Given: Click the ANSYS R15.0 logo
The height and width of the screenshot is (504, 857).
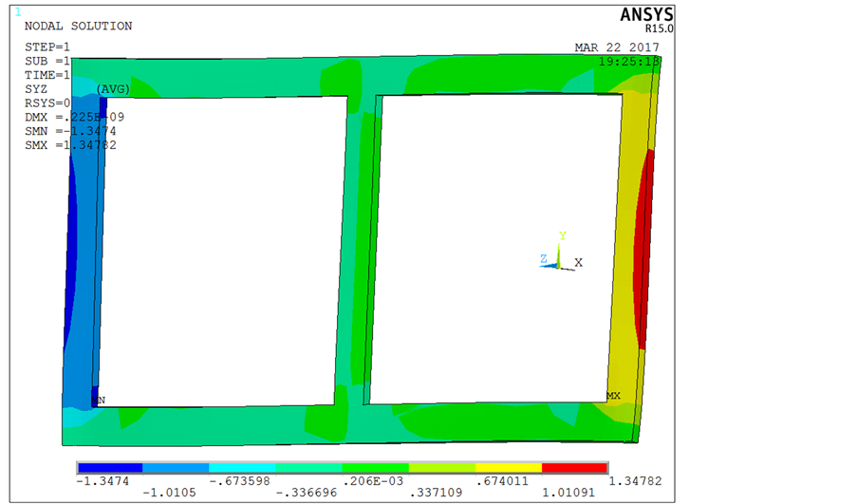Looking at the screenshot, I should tap(646, 18).
